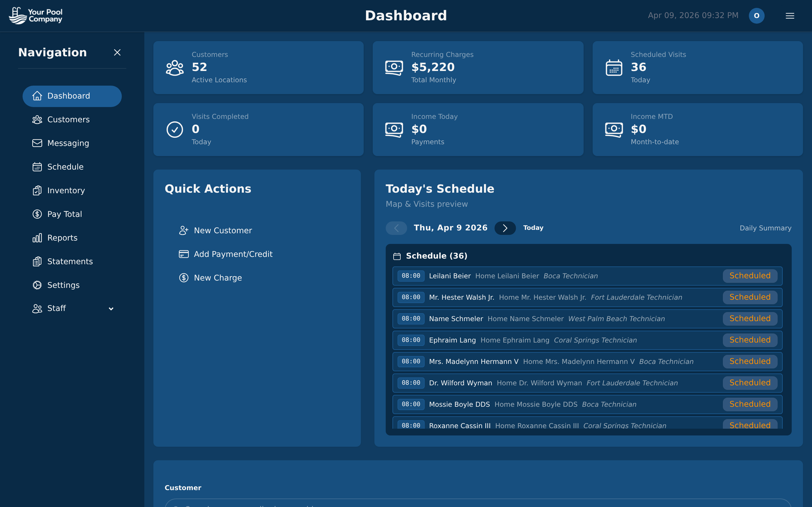Screen dimensions: 812x507
Task: Select Customers in the navigation menu
Action: tap(69, 119)
